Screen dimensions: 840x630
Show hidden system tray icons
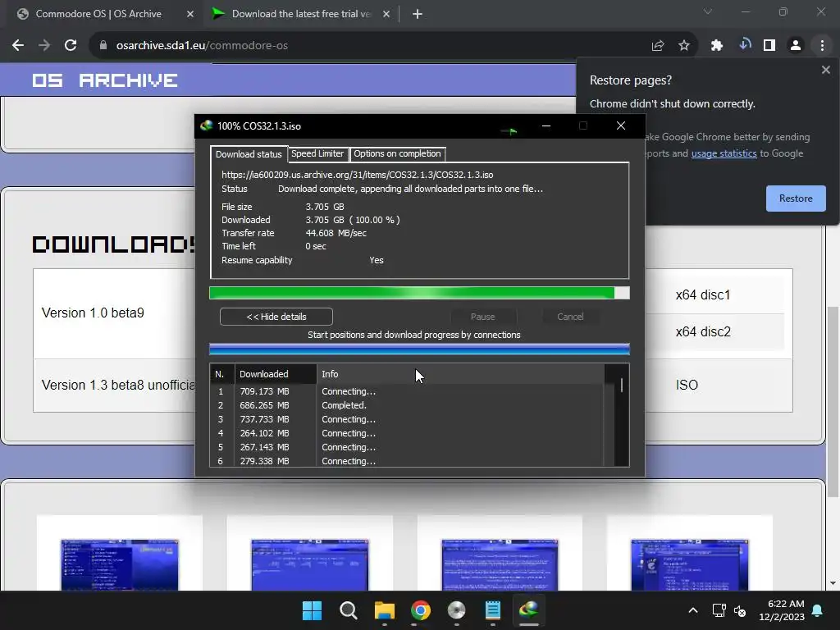point(692,610)
